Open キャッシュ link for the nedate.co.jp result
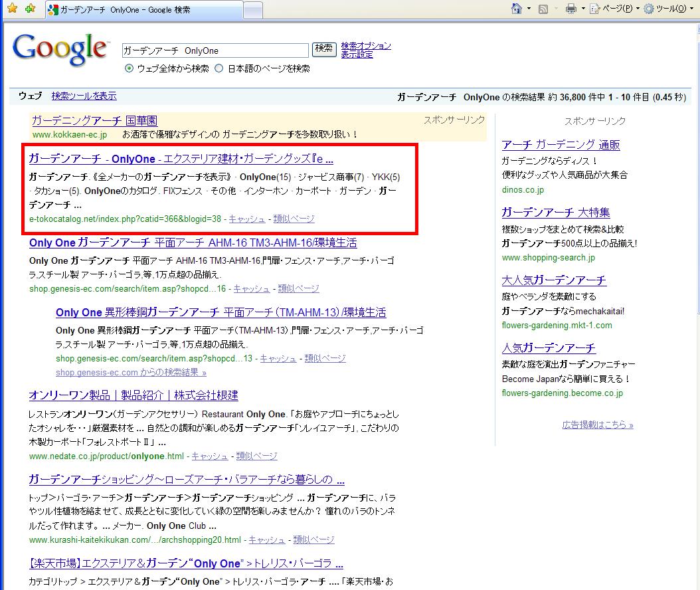The image size is (700, 590). pos(209,456)
